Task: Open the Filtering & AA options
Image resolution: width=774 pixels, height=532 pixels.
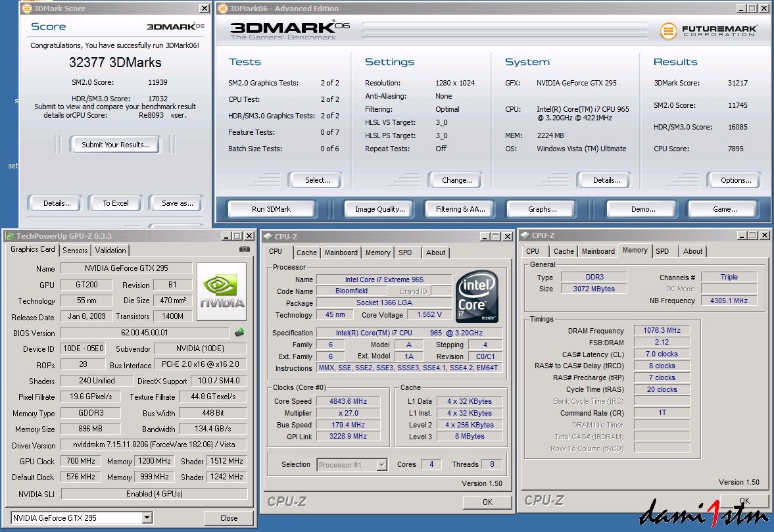Action: [460, 209]
